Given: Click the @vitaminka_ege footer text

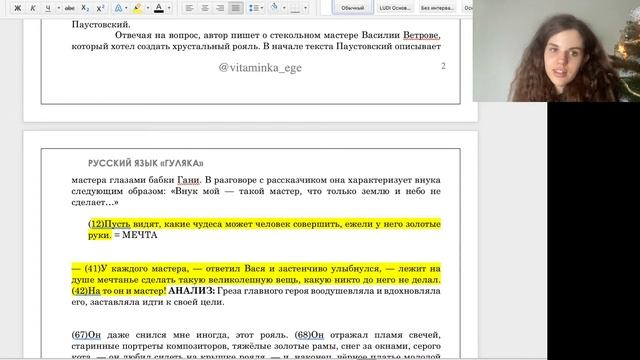Looking at the screenshot, I should (260, 67).
